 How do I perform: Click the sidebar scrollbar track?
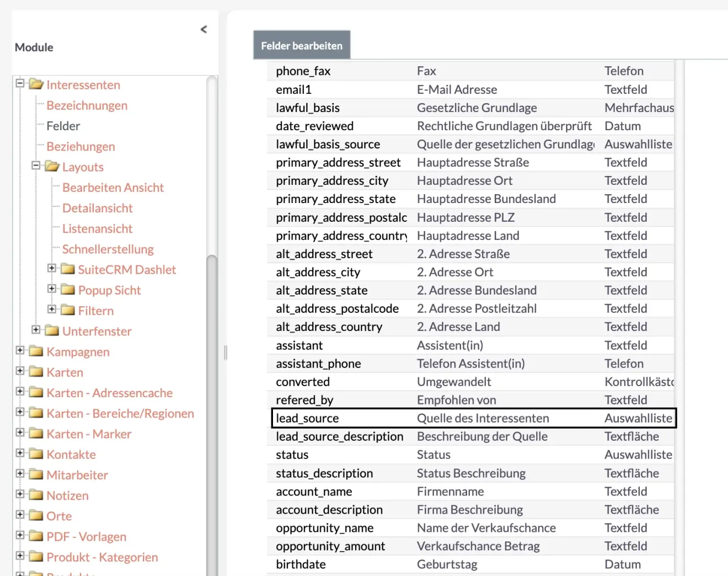coord(212,386)
